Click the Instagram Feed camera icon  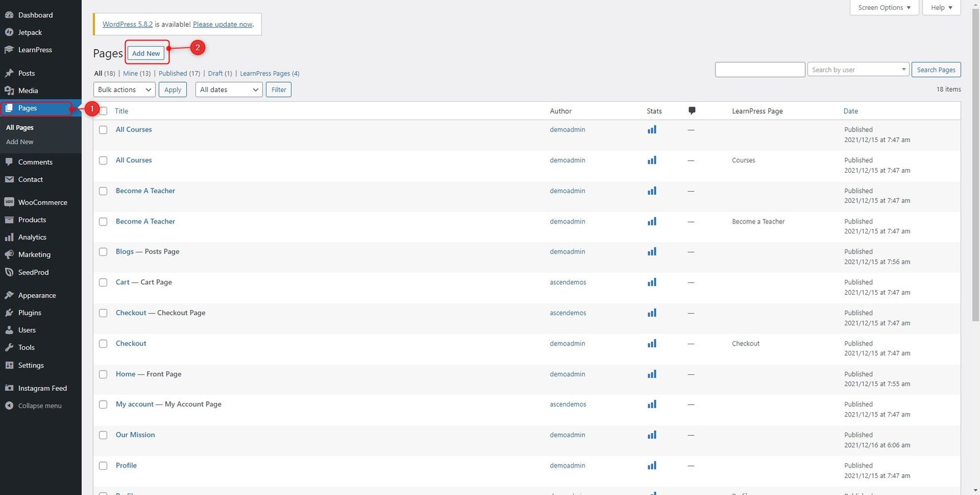(9, 388)
